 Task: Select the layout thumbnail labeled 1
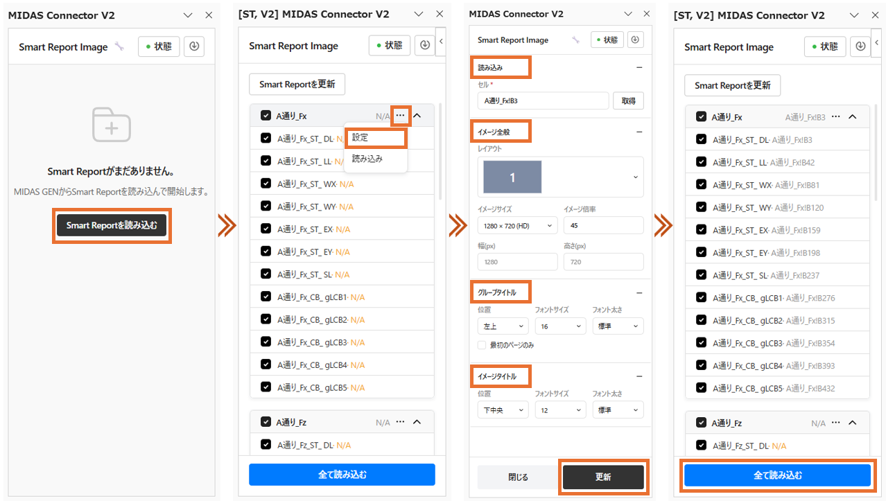[x=512, y=177]
